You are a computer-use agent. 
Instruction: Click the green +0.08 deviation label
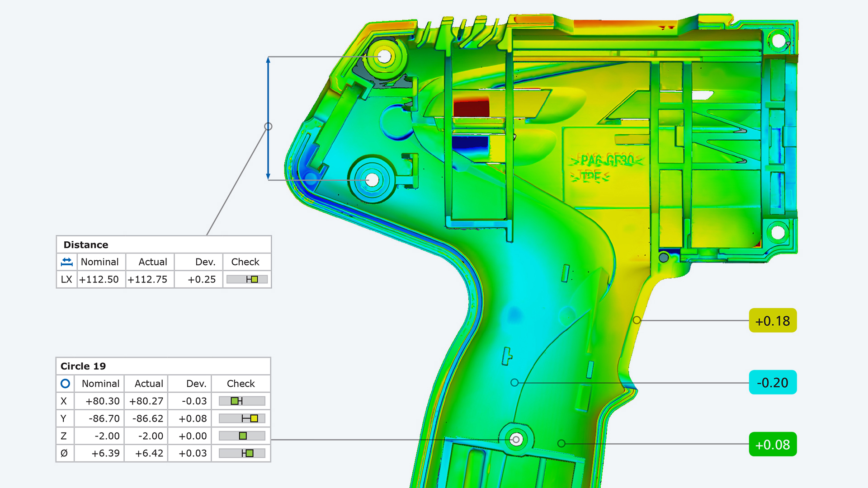coord(773,445)
